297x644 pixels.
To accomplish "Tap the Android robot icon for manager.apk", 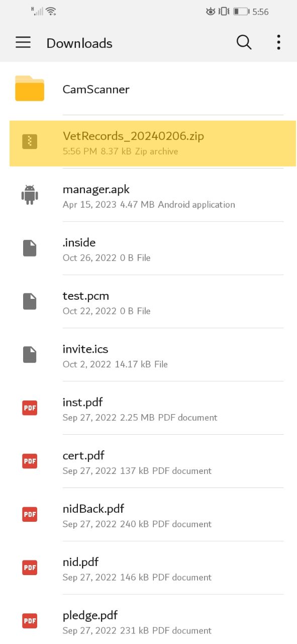I will click(x=30, y=195).
